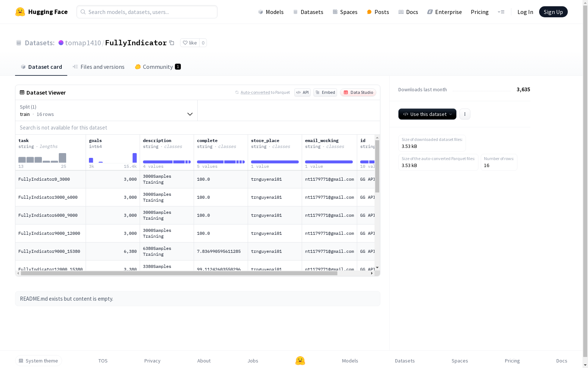Viewport: 588px width, 368px height.
Task: Click the magnifier icon in search box
Action: 83,12
